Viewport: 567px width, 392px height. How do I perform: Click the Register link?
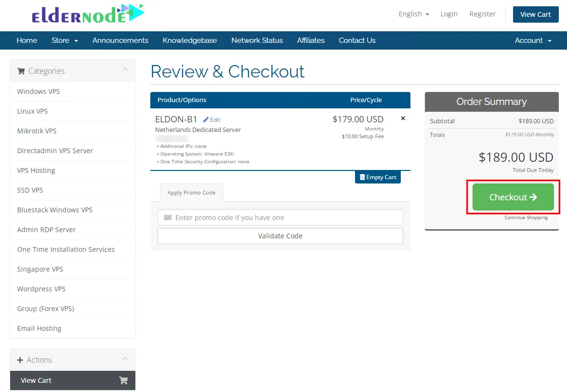[x=482, y=14]
